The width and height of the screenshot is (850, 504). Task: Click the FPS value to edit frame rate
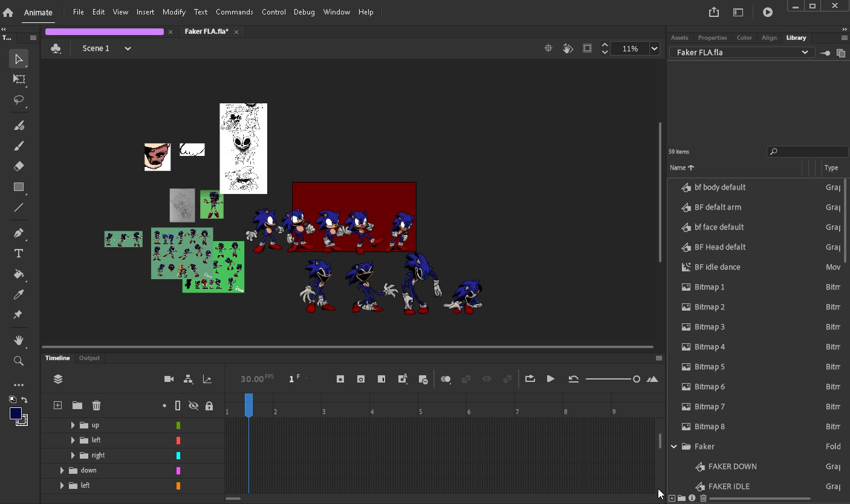[254, 379]
